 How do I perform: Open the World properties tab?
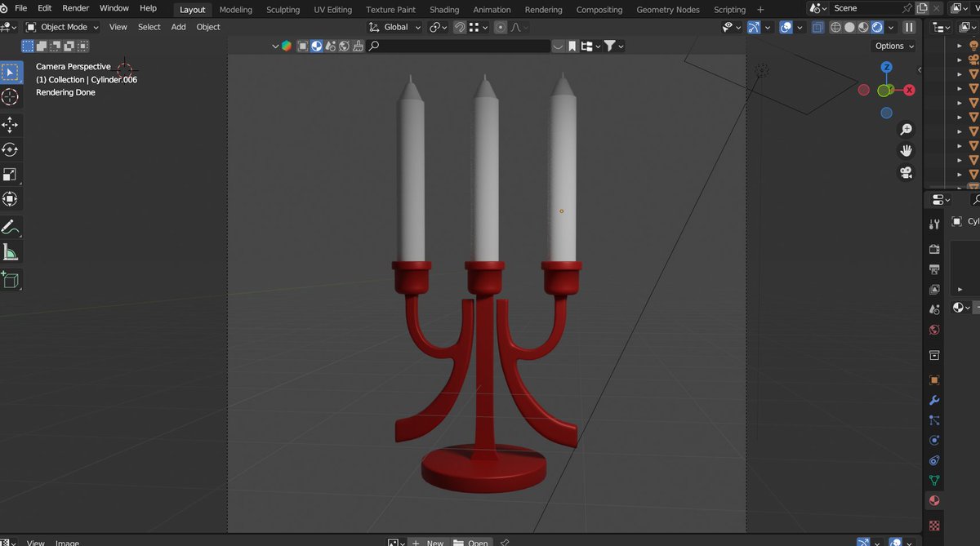click(x=934, y=331)
